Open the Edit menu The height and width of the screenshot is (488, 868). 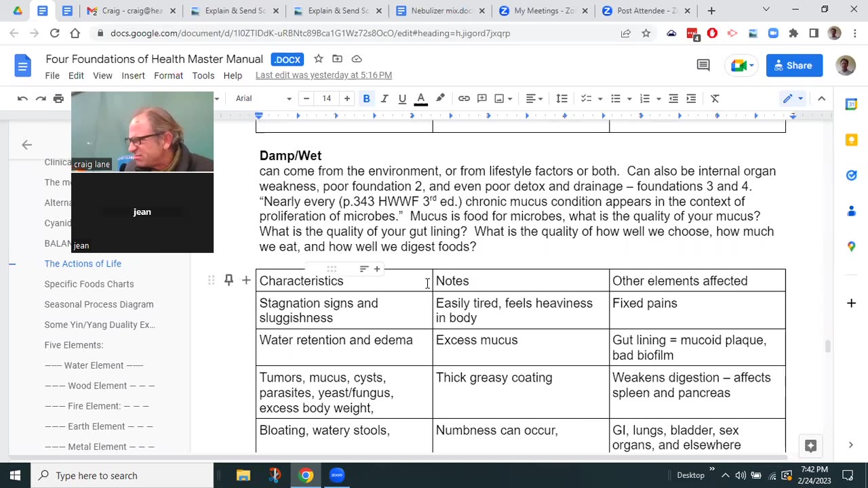point(76,75)
